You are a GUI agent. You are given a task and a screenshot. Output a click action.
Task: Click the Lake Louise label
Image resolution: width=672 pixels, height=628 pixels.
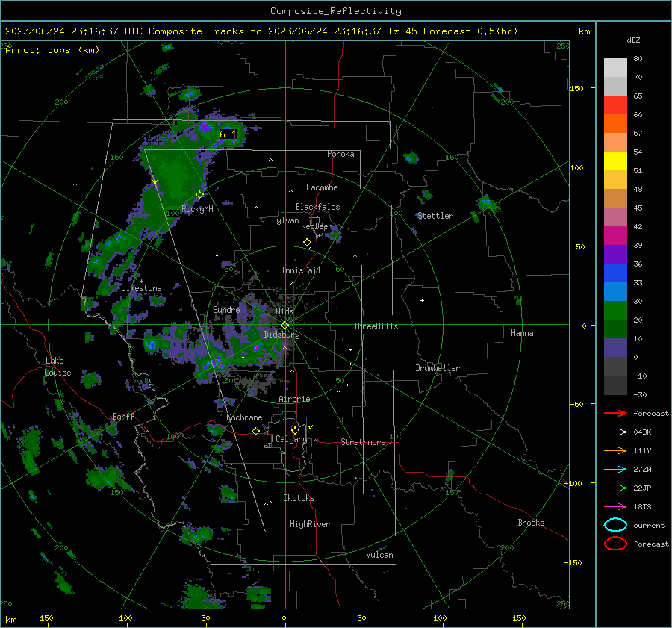(x=57, y=367)
